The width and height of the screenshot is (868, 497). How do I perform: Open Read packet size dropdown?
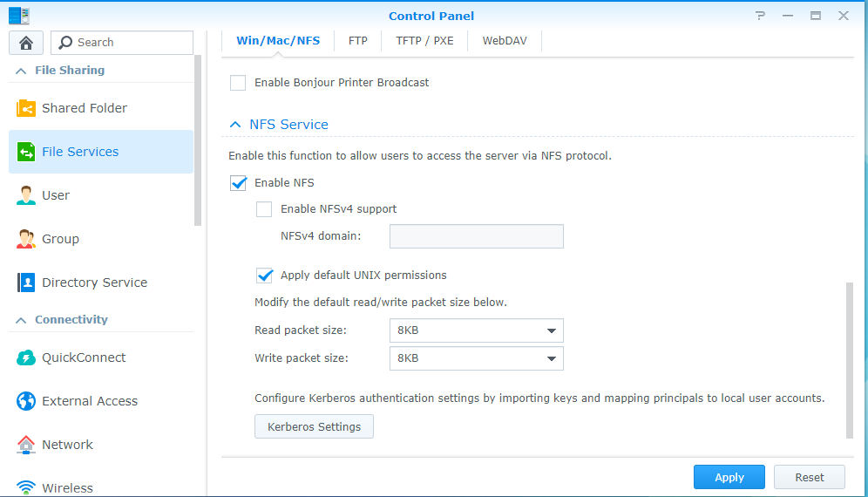(476, 330)
